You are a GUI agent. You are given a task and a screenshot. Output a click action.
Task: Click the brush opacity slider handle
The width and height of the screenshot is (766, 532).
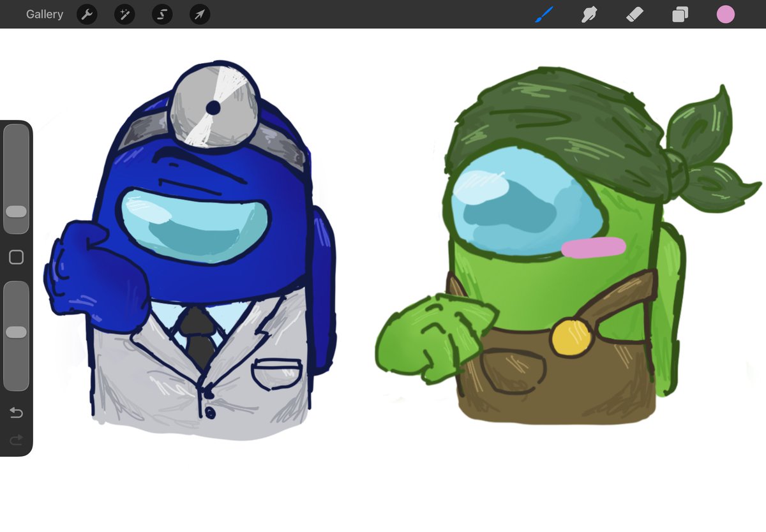pos(16,332)
